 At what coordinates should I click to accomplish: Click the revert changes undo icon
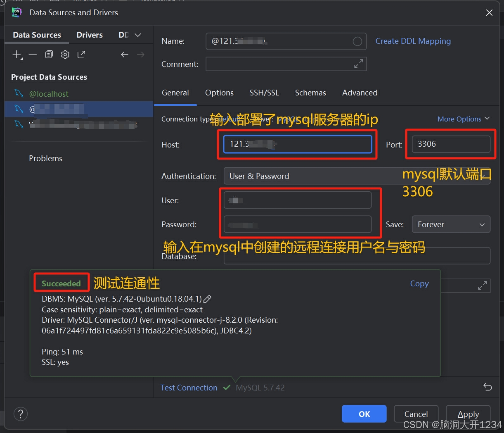487,387
